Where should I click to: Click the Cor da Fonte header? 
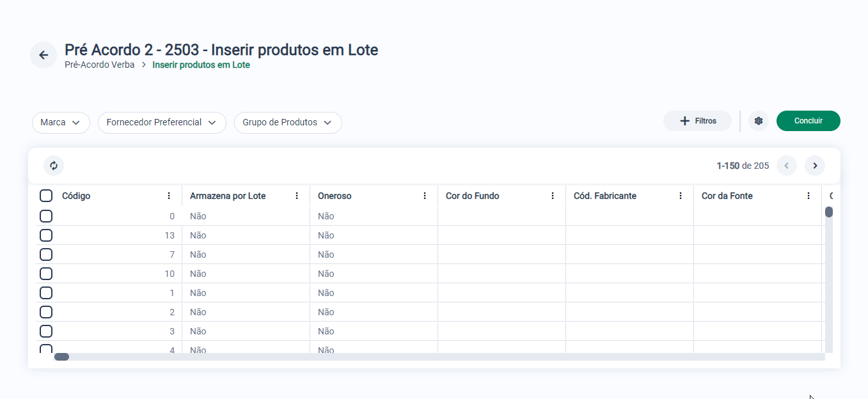[x=727, y=196]
